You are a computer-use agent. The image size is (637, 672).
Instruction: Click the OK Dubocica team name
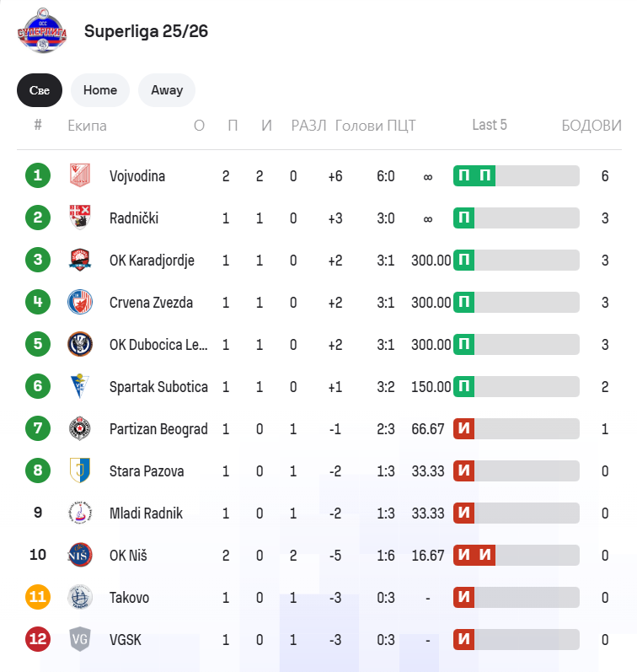pyautogui.click(x=158, y=345)
